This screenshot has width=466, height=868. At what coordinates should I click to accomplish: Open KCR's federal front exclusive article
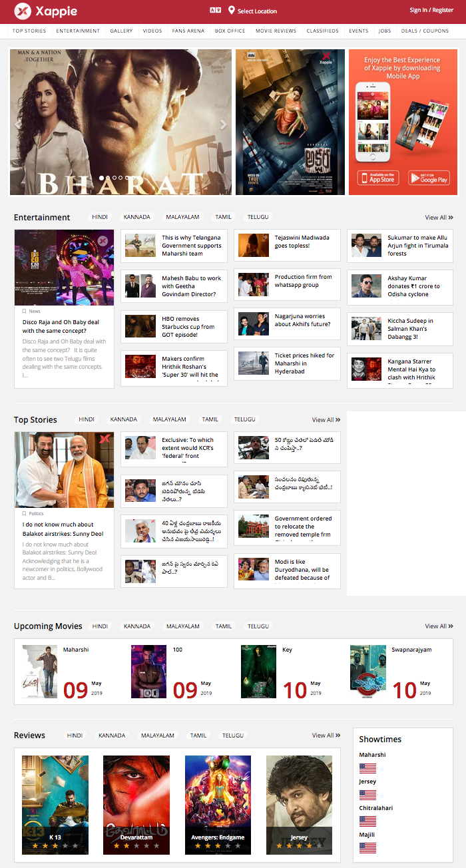pyautogui.click(x=174, y=448)
